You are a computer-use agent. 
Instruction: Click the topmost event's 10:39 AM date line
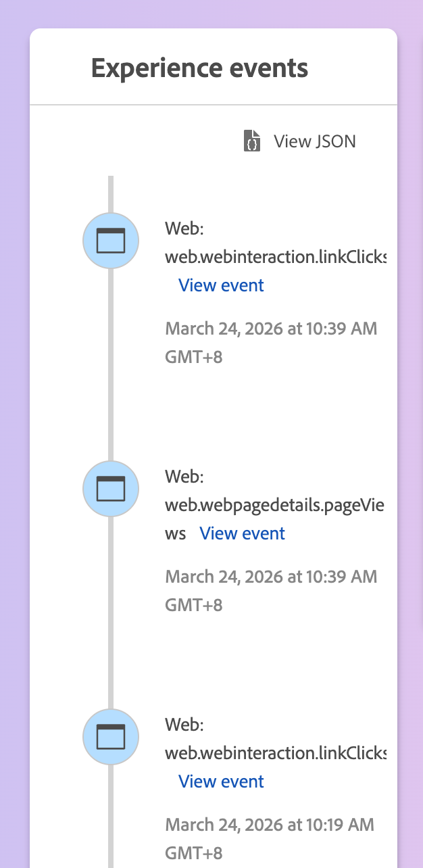(271, 329)
